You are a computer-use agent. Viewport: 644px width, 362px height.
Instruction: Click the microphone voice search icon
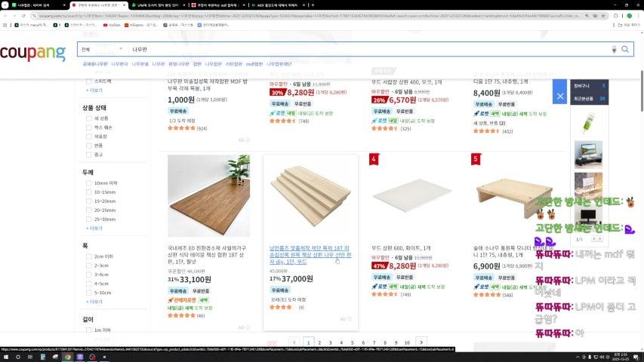[614, 49]
